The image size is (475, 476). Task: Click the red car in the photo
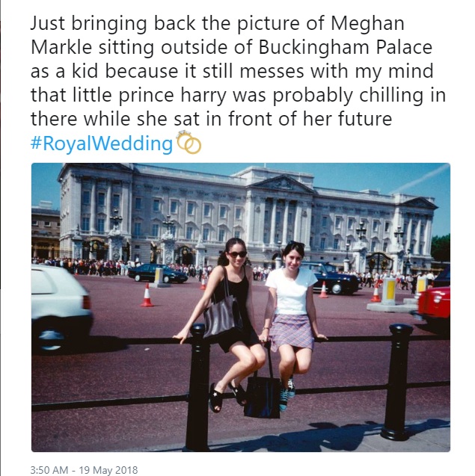coord(435,306)
